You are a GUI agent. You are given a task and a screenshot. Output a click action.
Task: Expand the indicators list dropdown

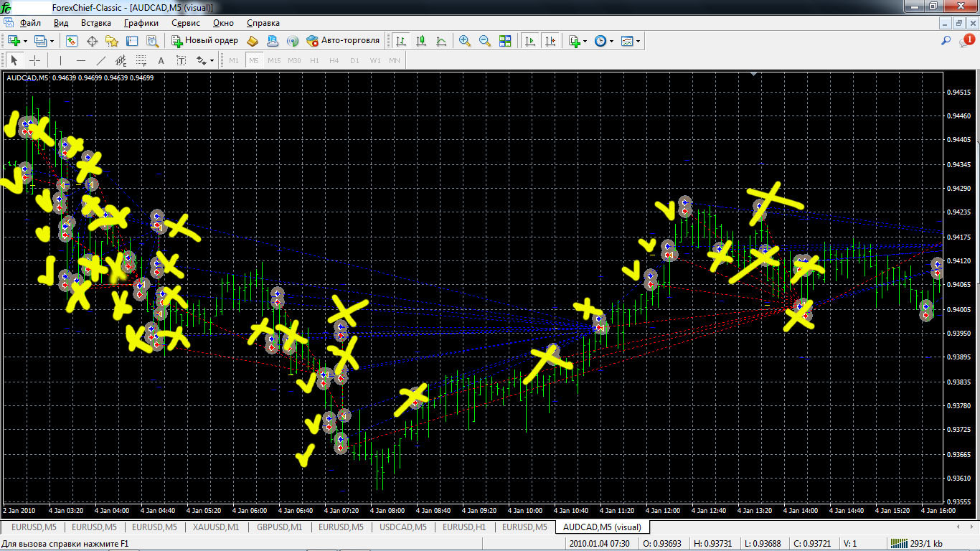pos(585,41)
